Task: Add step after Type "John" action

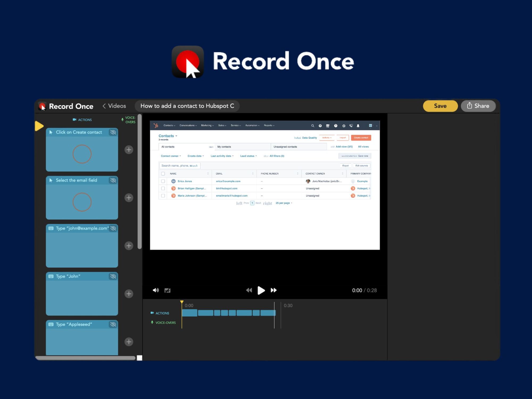Action: (x=129, y=294)
